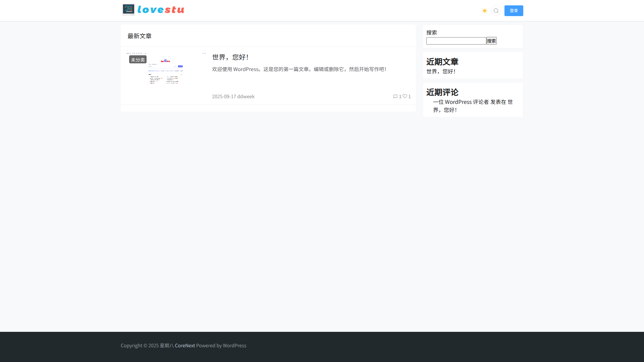Click the 2025-09-17 post date

[x=224, y=97]
